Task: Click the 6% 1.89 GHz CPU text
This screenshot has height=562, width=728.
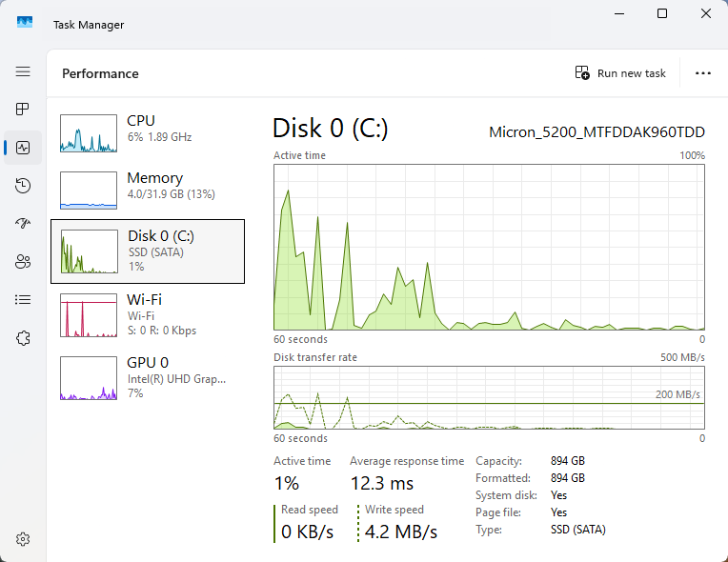Action: tap(159, 137)
